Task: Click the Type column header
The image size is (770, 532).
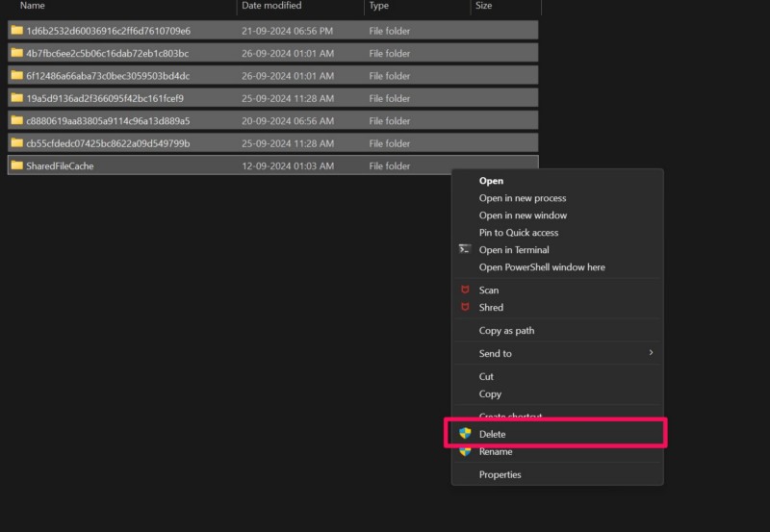Action: pyautogui.click(x=378, y=6)
